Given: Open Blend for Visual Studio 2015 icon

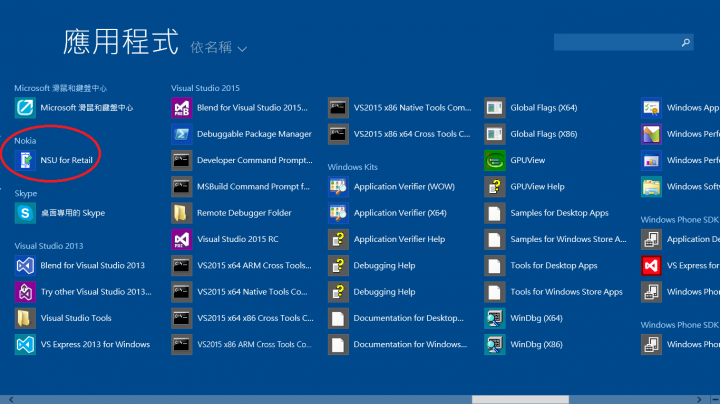Looking at the screenshot, I should (182, 108).
